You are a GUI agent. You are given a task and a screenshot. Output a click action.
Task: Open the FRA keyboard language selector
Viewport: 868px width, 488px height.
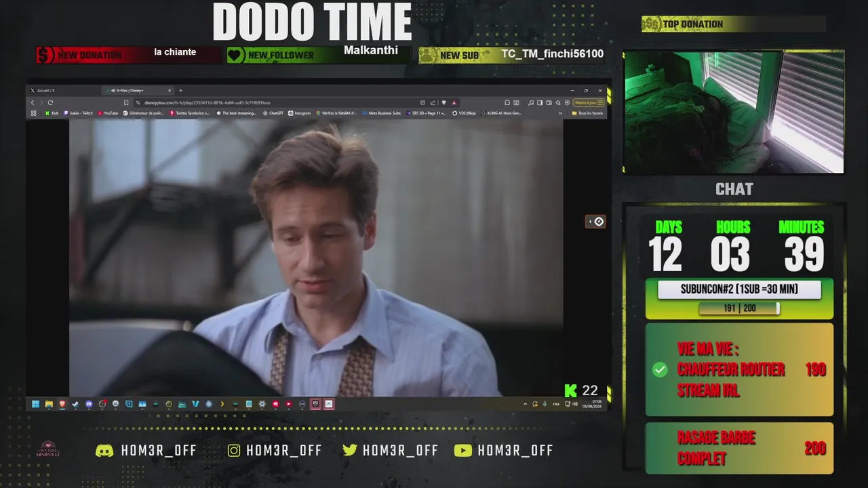point(556,404)
